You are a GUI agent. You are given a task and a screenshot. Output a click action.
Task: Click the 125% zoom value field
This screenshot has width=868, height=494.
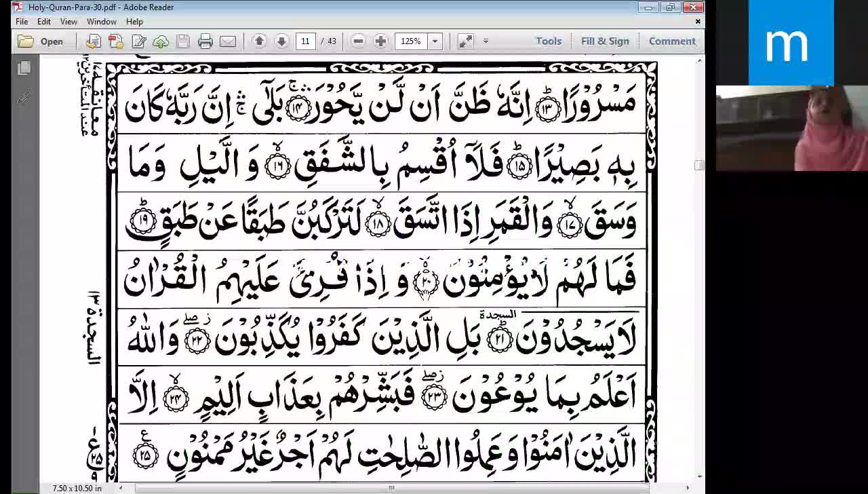pos(411,41)
